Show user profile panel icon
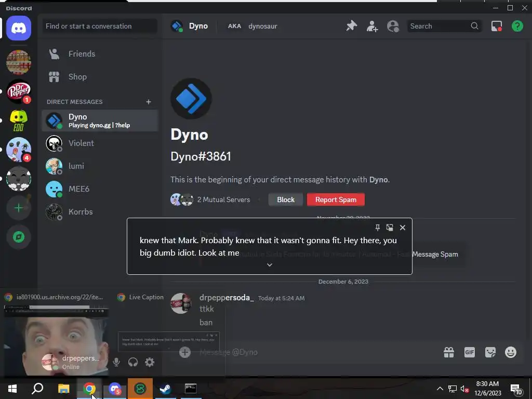 393,26
